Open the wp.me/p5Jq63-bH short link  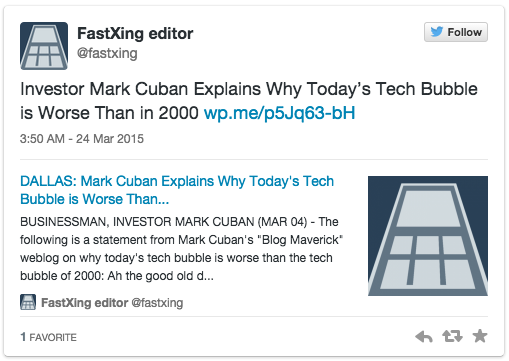tap(280, 113)
